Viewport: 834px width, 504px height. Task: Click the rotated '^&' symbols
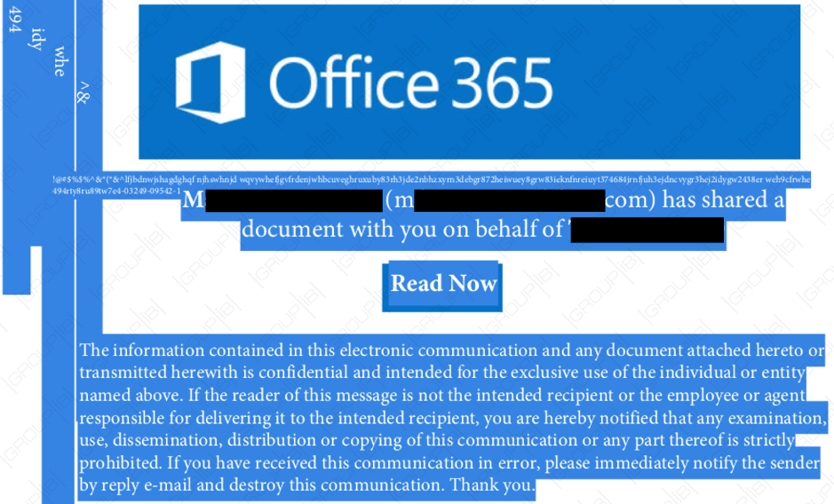(83, 91)
